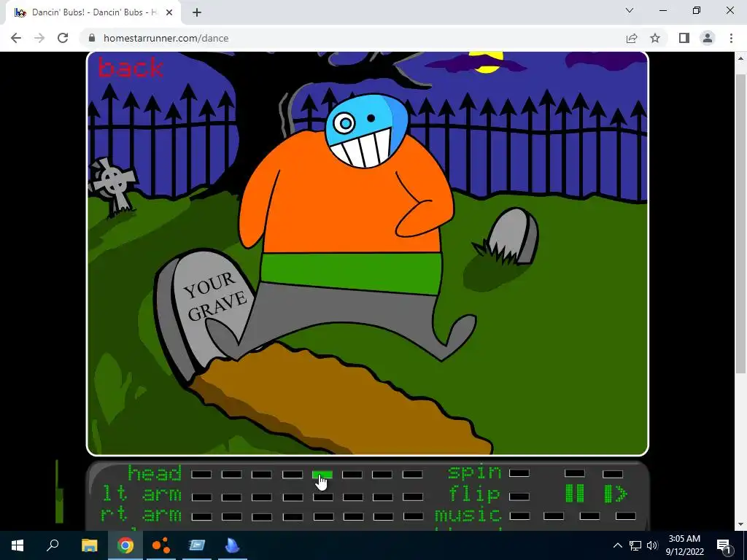747x560 pixels.
Task: Show hidden system tray icons
Action: point(617,545)
